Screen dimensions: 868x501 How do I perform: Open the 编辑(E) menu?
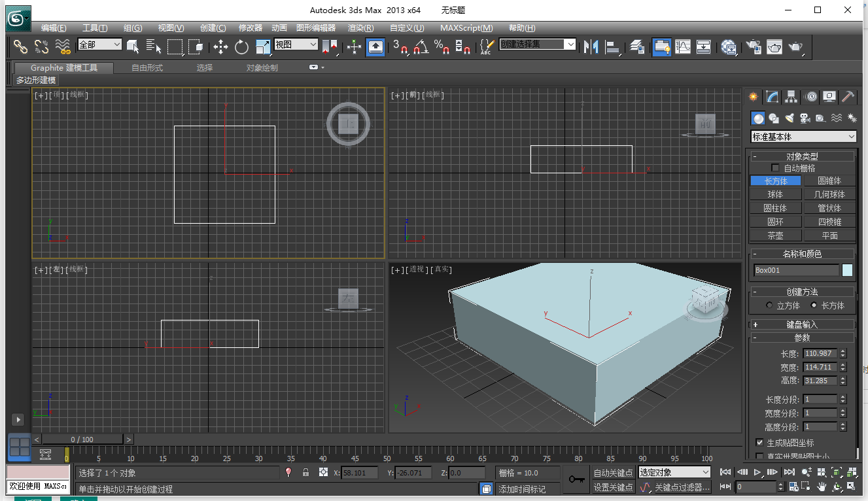coord(54,28)
